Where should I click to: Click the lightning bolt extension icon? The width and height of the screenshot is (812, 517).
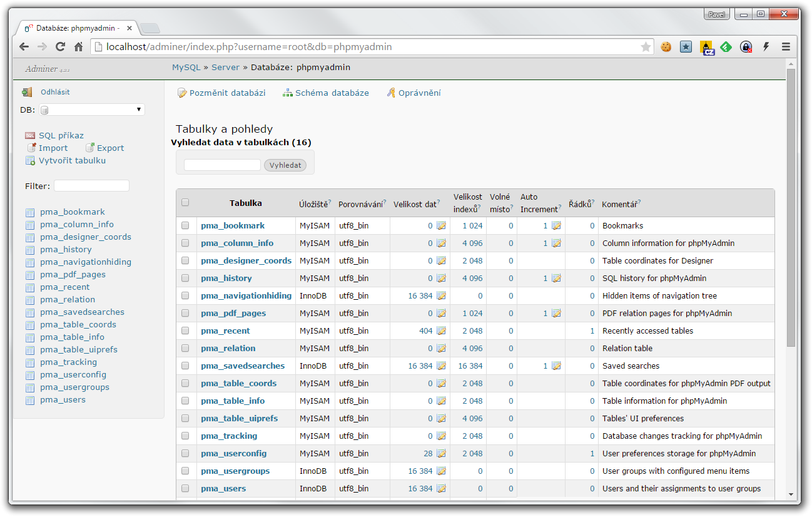(766, 46)
